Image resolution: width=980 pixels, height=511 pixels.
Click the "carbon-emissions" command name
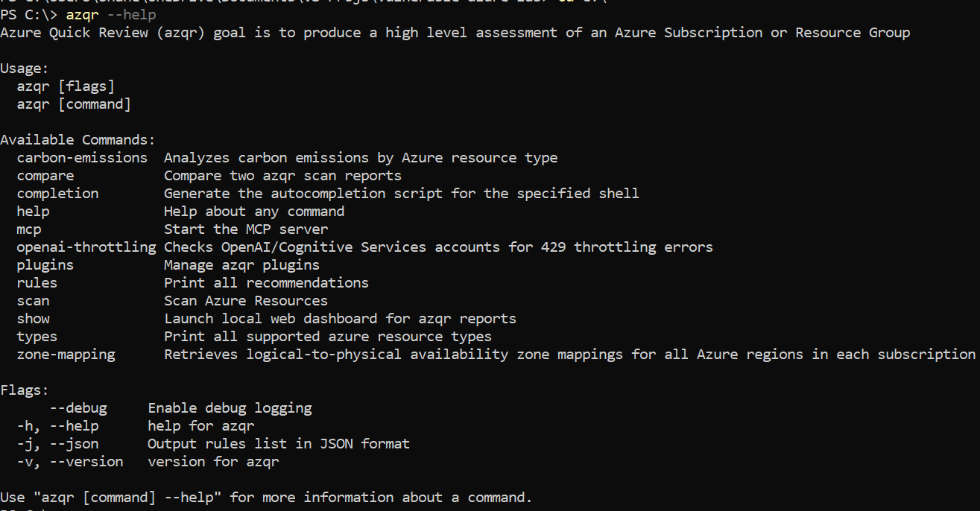[x=82, y=158]
